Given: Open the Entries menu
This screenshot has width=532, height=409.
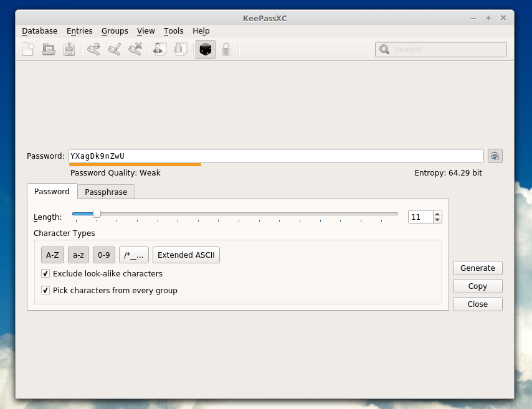Looking at the screenshot, I should [x=79, y=31].
